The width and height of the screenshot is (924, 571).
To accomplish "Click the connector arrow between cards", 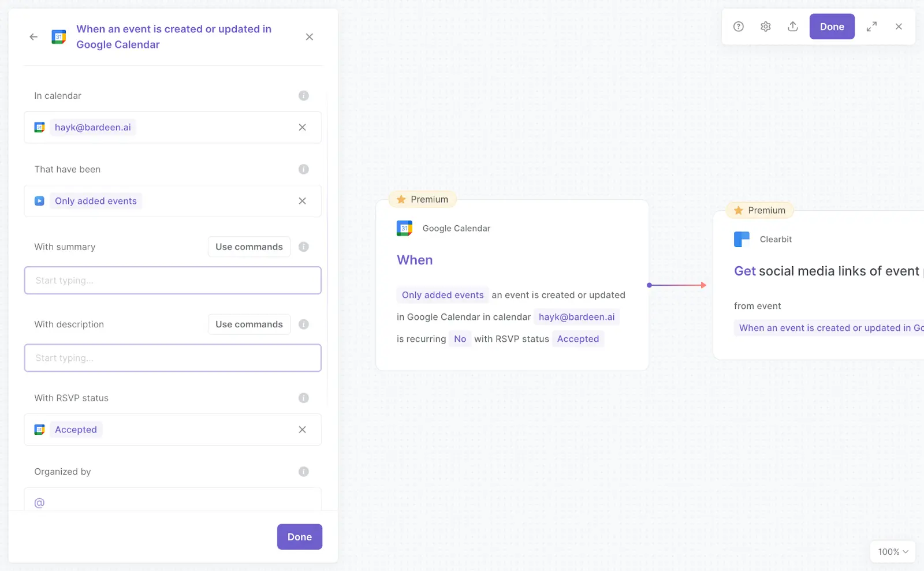I will pyautogui.click(x=677, y=285).
